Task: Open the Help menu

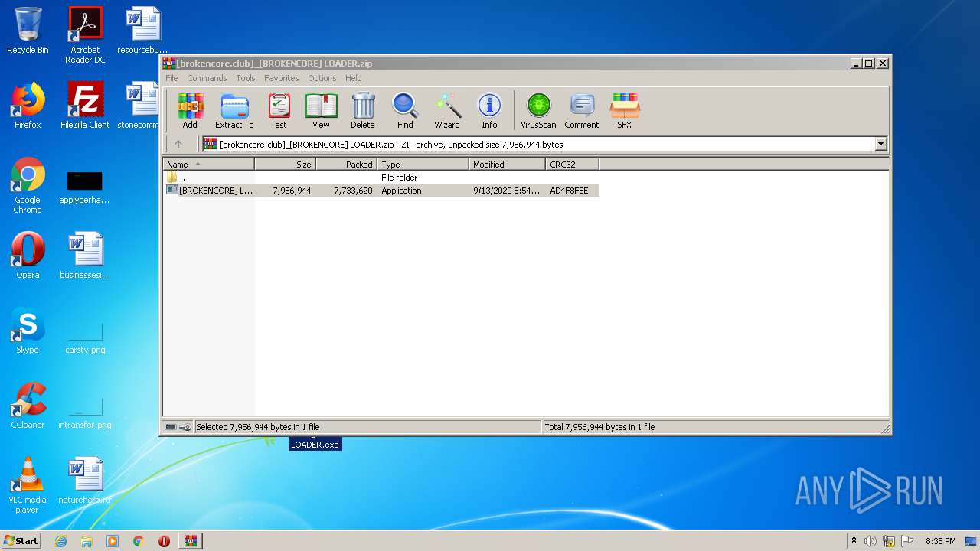Action: pos(353,78)
